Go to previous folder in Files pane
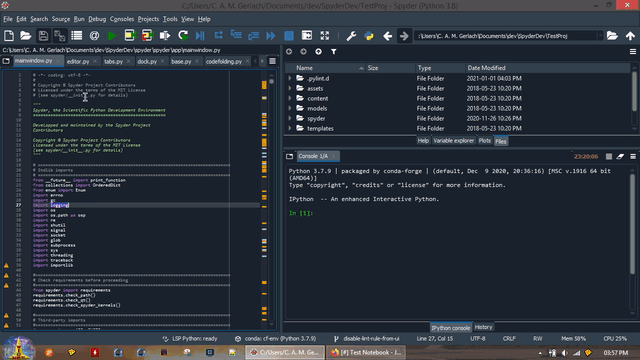The width and height of the screenshot is (640, 360). pyautogui.click(x=289, y=52)
